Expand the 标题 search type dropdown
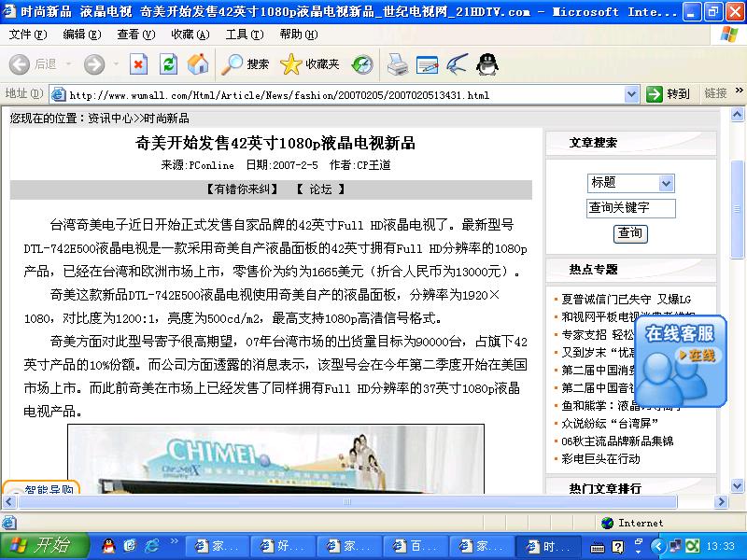Screen dimensions: 747x560 click(x=666, y=183)
